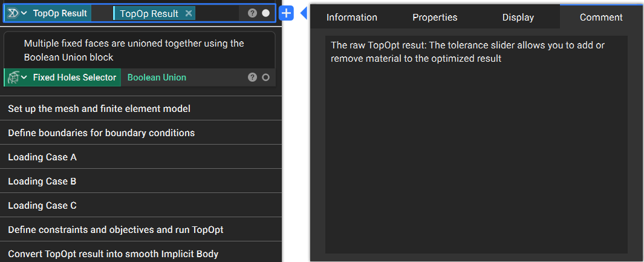Switch to the Information tab
The width and height of the screenshot is (644, 262).
[x=351, y=18]
